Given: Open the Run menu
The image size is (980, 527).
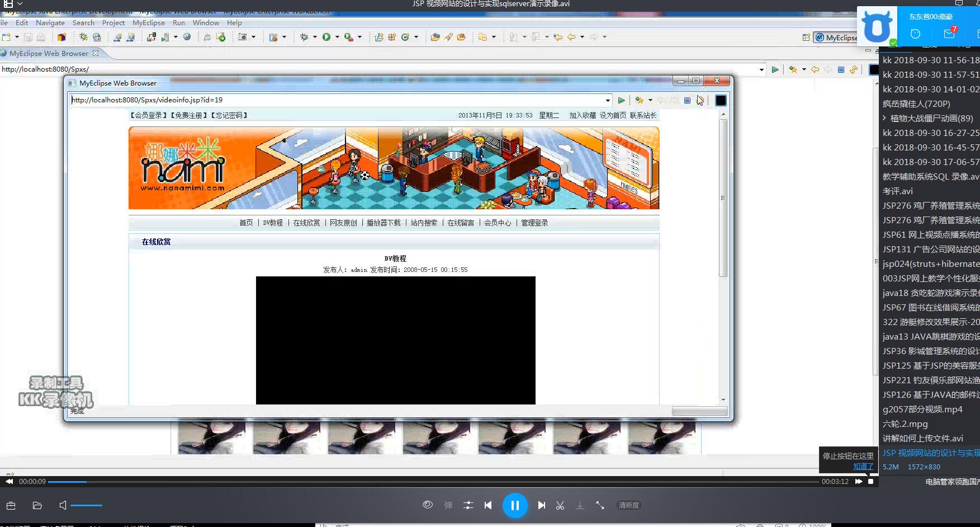Looking at the screenshot, I should 179,23.
